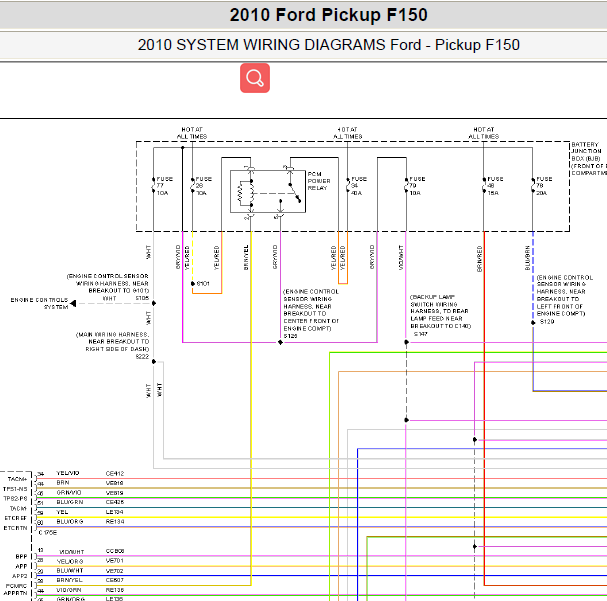Click the 'PCMRC' connector pin label

click(x=17, y=586)
